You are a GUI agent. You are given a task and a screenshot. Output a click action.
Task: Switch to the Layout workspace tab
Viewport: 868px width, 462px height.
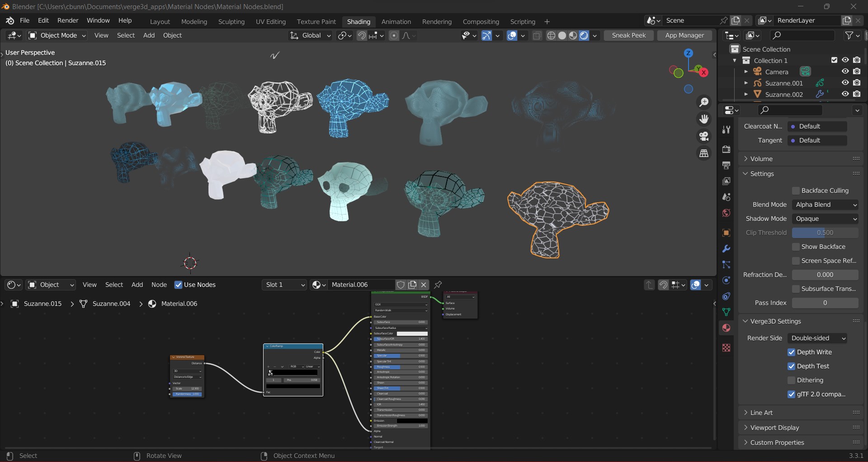160,22
